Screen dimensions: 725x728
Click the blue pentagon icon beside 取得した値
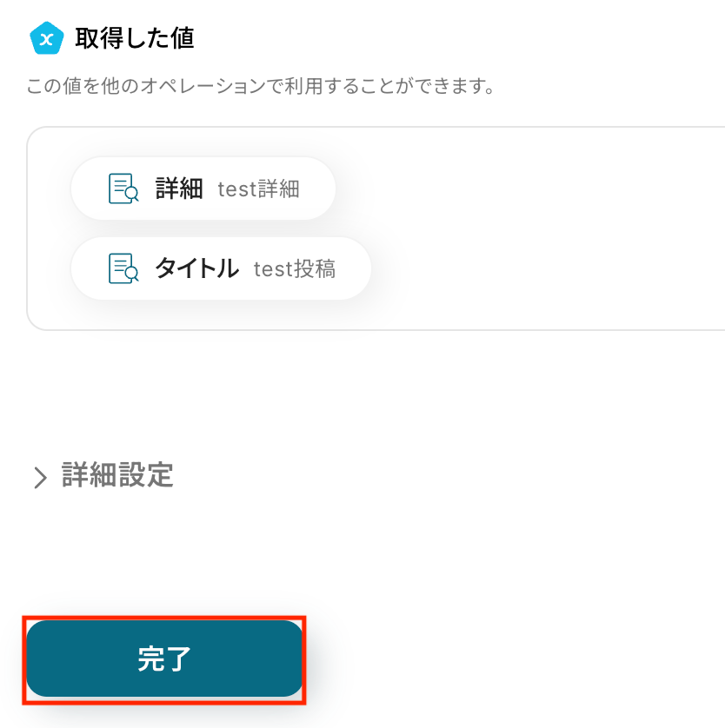click(47, 38)
